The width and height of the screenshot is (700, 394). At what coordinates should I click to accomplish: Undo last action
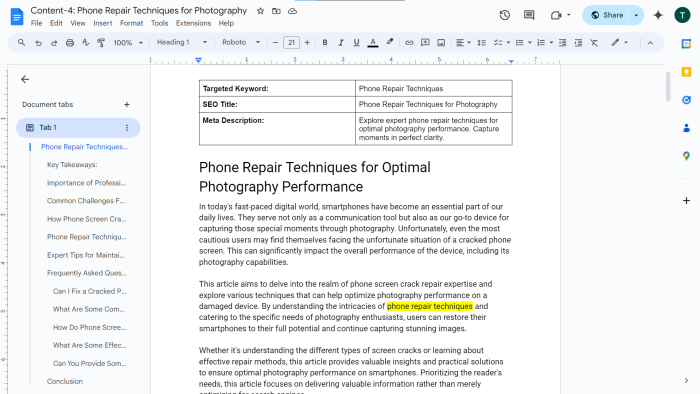click(38, 42)
